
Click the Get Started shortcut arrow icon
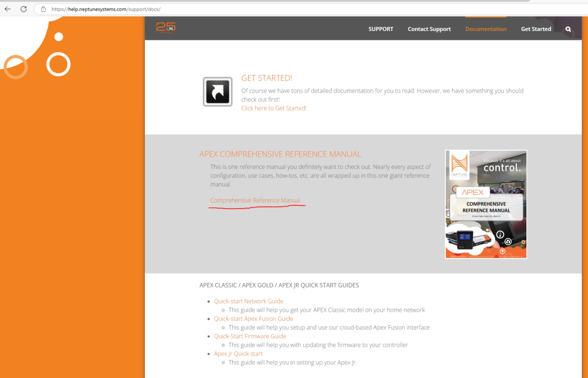(x=218, y=92)
